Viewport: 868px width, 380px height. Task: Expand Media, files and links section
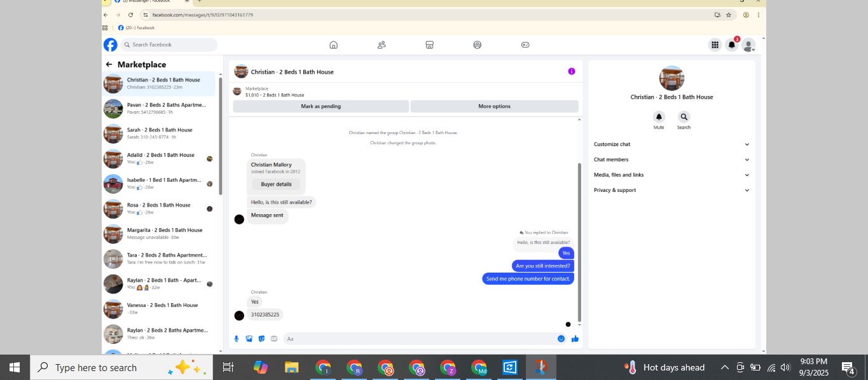tap(672, 175)
